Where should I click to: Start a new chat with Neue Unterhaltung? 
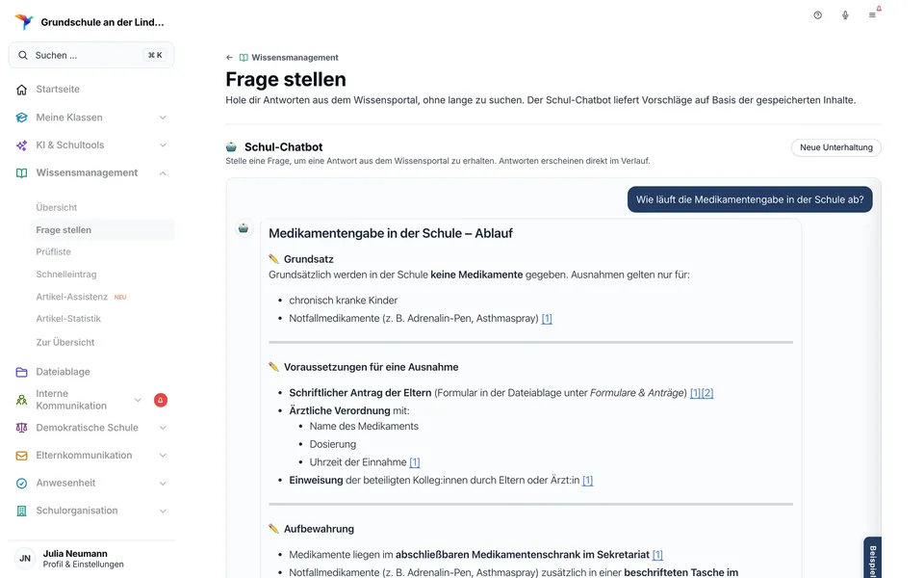tap(835, 147)
